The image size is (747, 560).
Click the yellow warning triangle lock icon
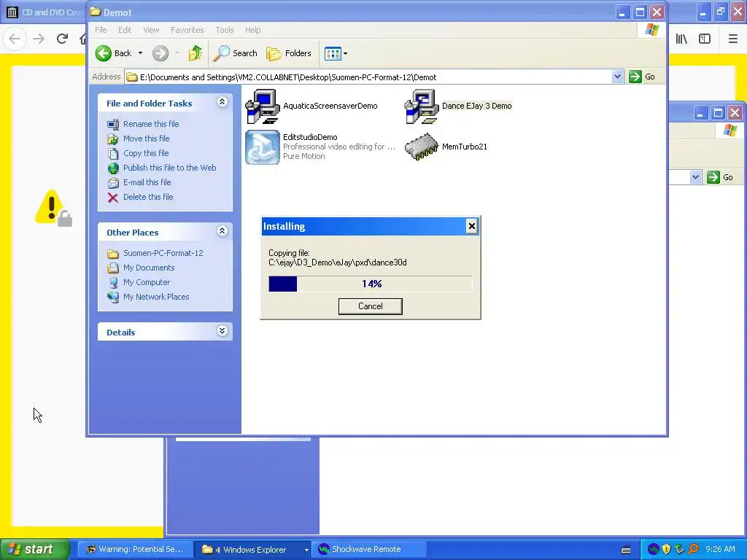53,208
